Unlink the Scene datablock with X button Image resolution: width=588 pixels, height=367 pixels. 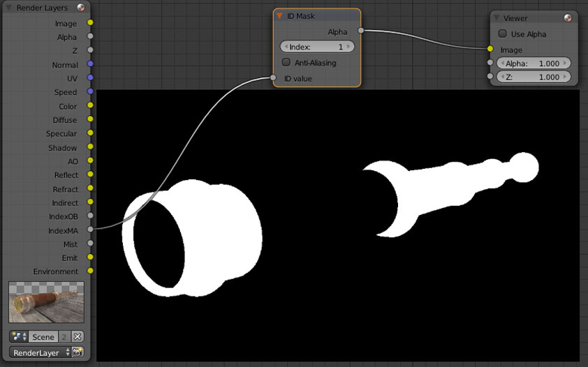click(x=78, y=336)
